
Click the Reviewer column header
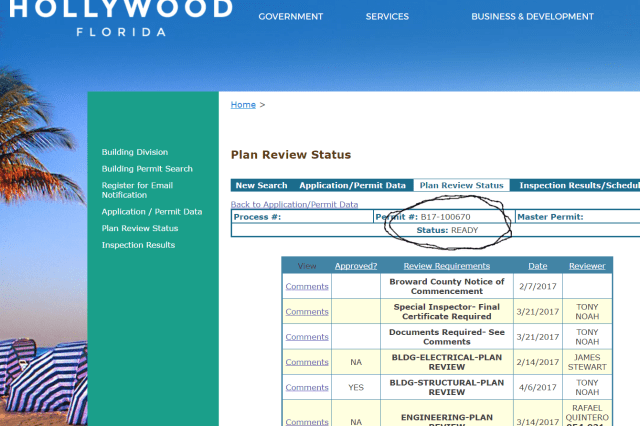pos(587,266)
